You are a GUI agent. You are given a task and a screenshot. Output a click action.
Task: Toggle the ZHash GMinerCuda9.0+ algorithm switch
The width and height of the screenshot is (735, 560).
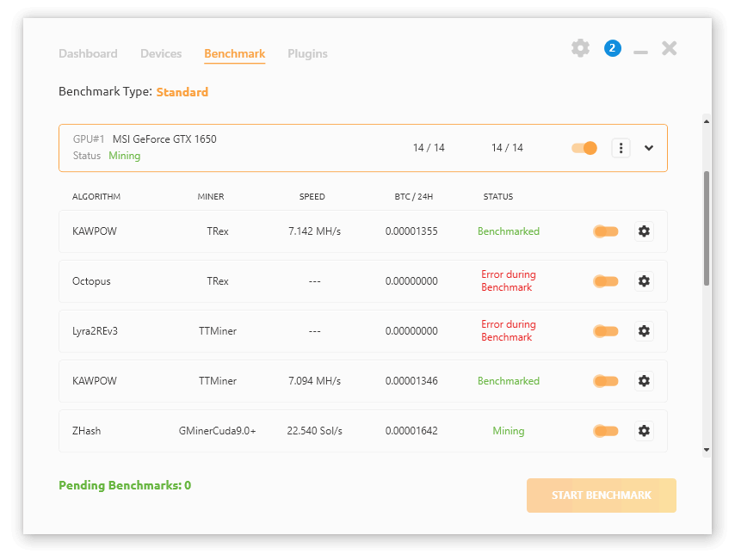click(606, 431)
